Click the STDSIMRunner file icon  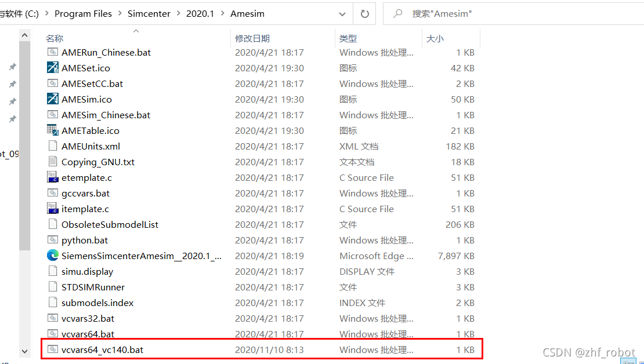pyautogui.click(x=53, y=287)
